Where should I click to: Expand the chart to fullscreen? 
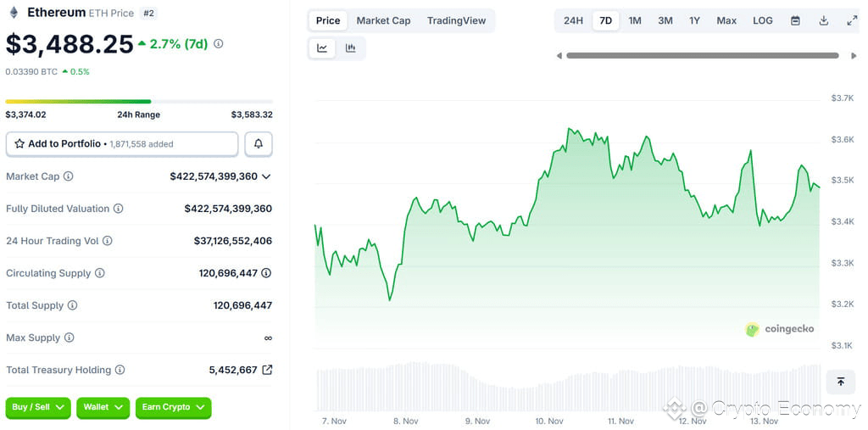click(x=851, y=20)
